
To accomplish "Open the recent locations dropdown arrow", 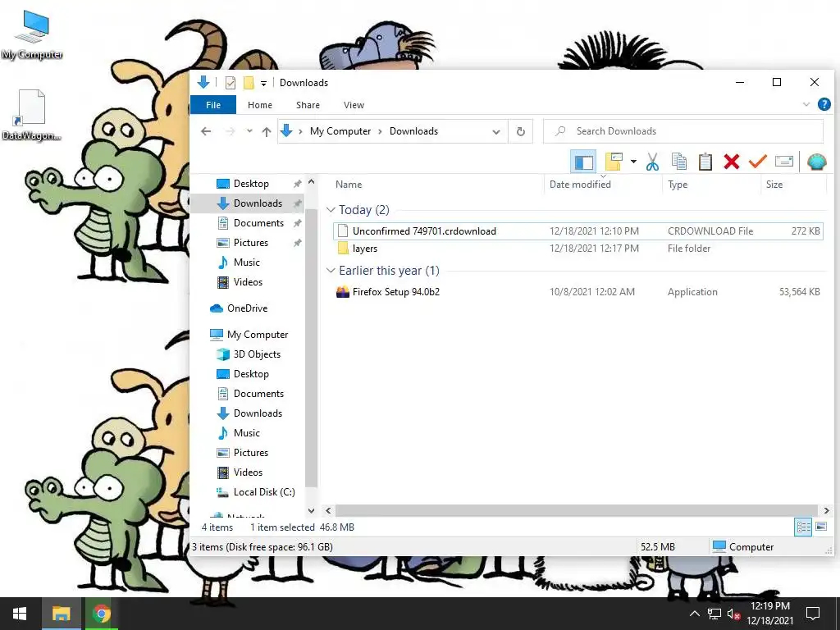I will click(x=249, y=131).
